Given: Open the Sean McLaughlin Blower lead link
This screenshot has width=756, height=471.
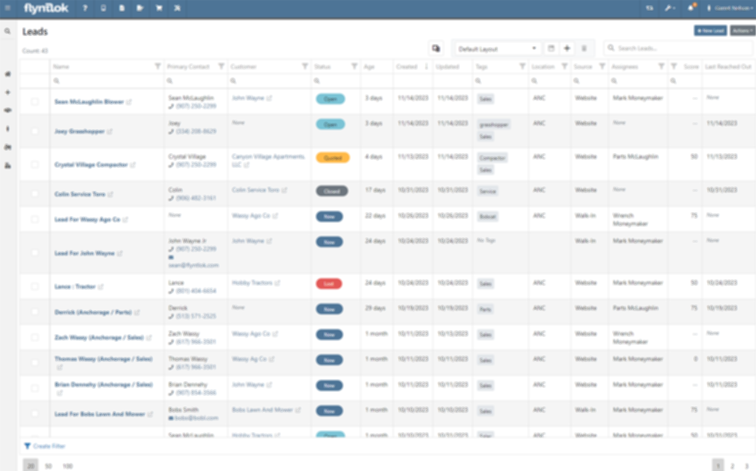Looking at the screenshot, I should (x=89, y=102).
